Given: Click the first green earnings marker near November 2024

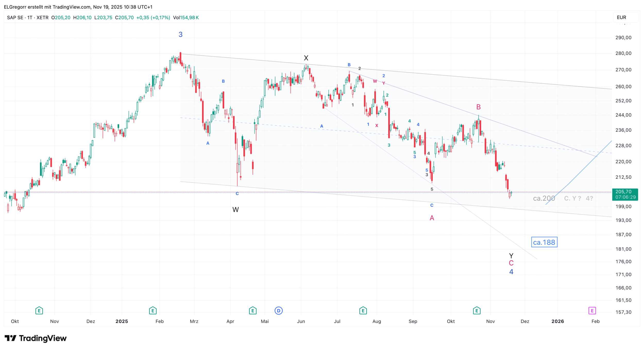Looking at the screenshot, I should point(39,311).
